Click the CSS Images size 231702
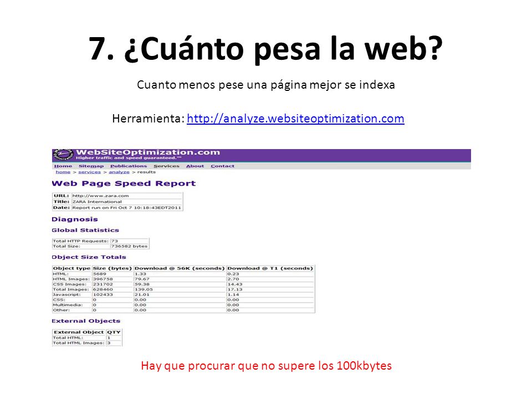This screenshot has width=532, height=399. coord(103,284)
